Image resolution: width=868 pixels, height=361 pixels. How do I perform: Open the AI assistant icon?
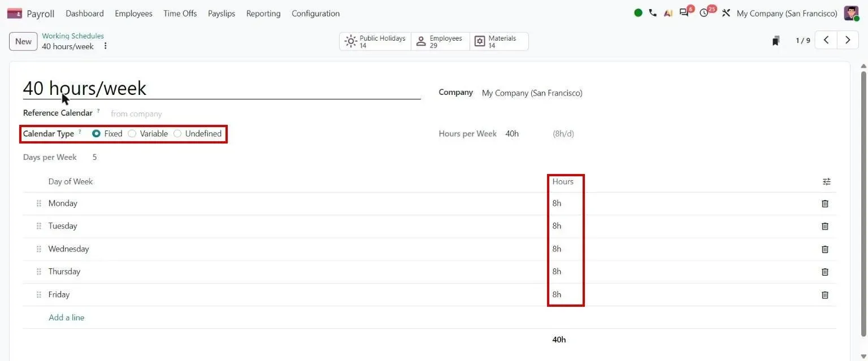click(x=668, y=13)
